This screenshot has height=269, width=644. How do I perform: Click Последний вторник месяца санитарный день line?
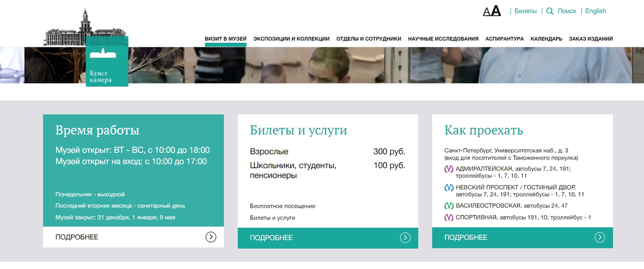pos(120,206)
